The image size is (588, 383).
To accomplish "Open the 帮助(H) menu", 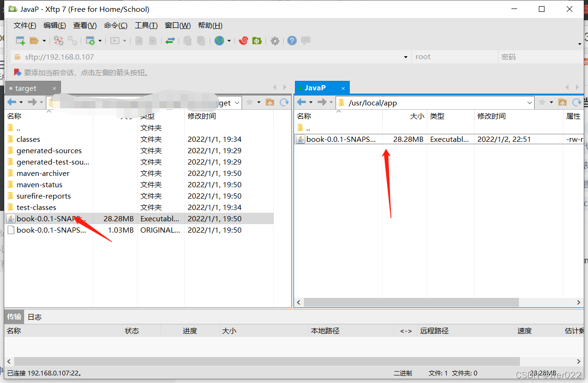I will coord(210,26).
